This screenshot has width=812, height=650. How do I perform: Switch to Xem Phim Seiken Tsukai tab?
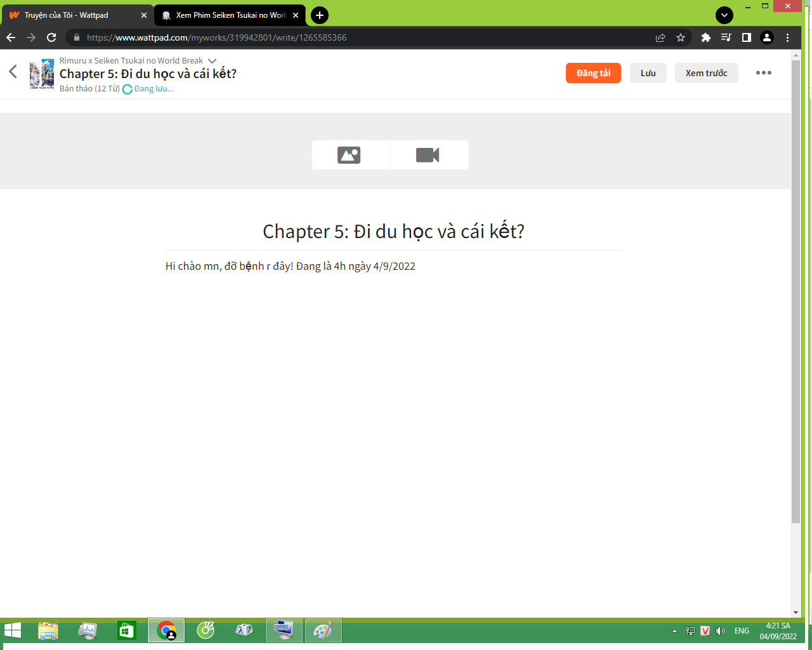pos(231,15)
